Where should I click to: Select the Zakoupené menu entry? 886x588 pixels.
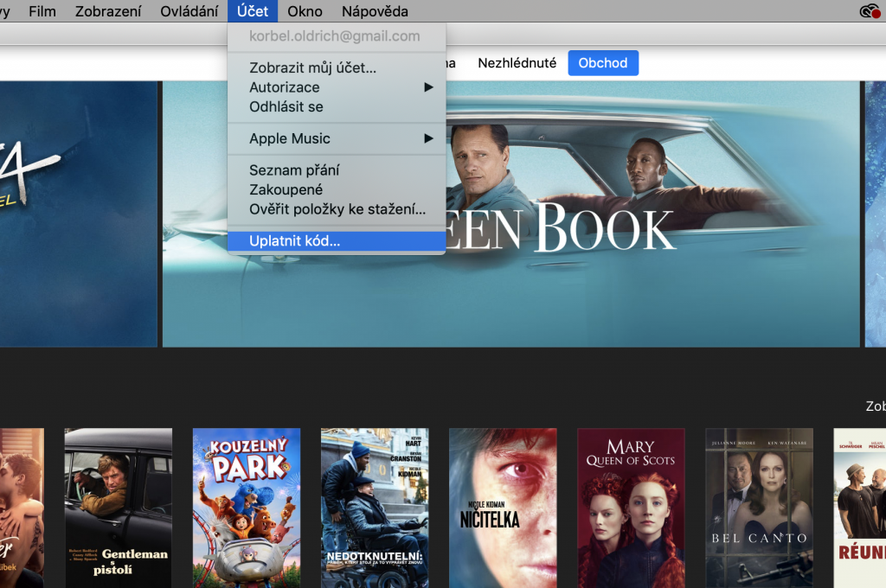(337, 189)
